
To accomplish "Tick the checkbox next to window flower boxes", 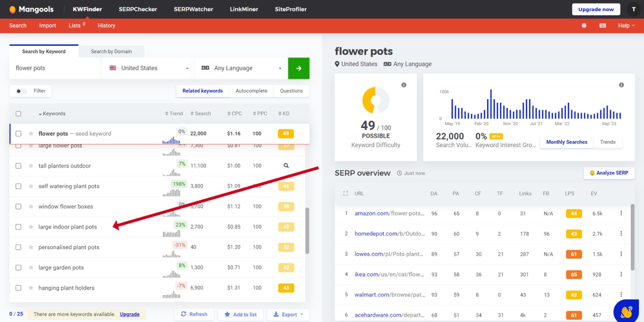I will 18,206.
